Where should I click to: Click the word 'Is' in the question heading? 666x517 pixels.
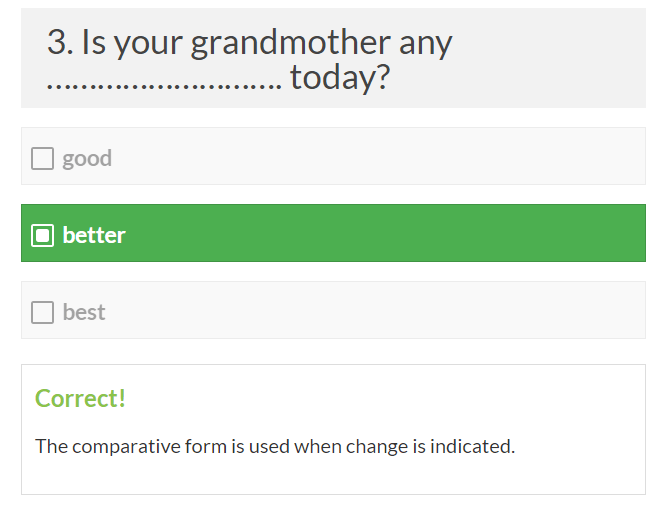pos(93,43)
